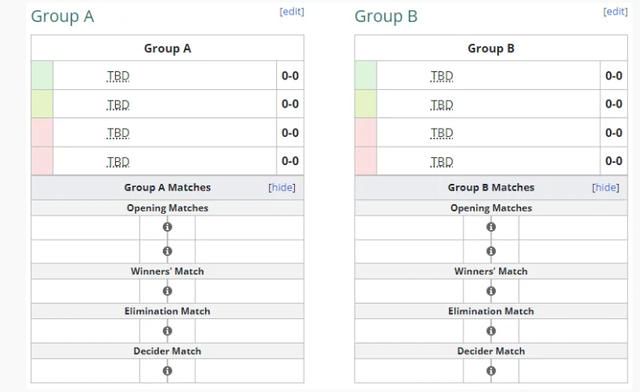
Task: Open info icon for second Group B opening match
Action: click(491, 251)
